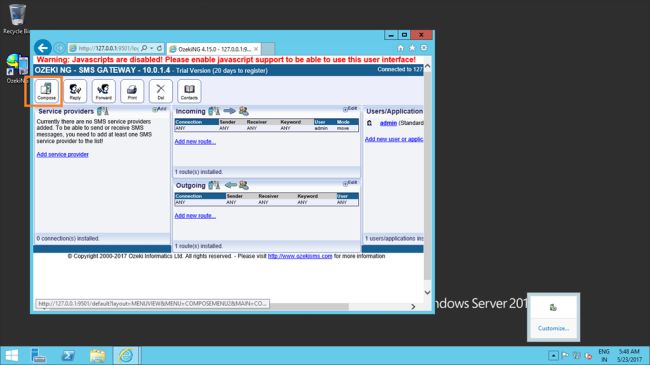This screenshot has width=650, height=365.
Task: Open the Compose message tool
Action: (46, 91)
